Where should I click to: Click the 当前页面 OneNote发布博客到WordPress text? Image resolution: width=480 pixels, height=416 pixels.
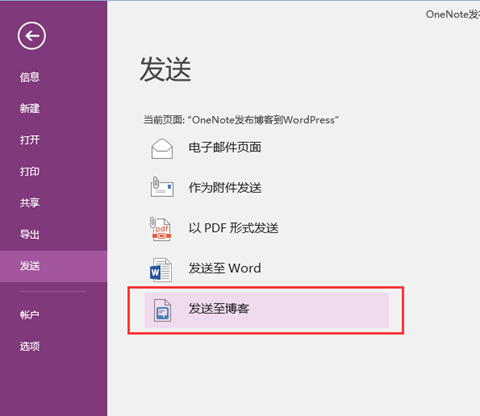click(241, 120)
